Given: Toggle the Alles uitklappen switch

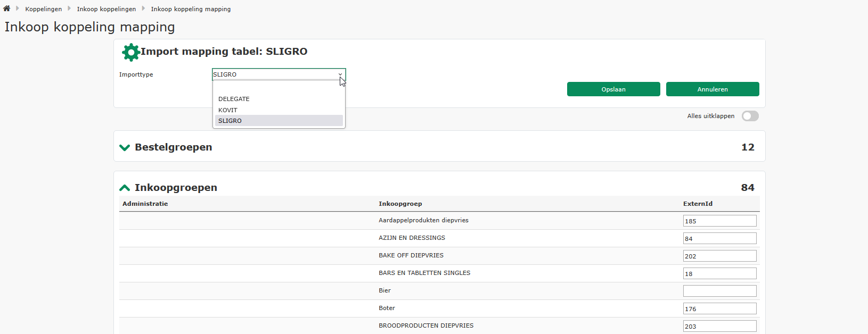Looking at the screenshot, I should [x=750, y=116].
